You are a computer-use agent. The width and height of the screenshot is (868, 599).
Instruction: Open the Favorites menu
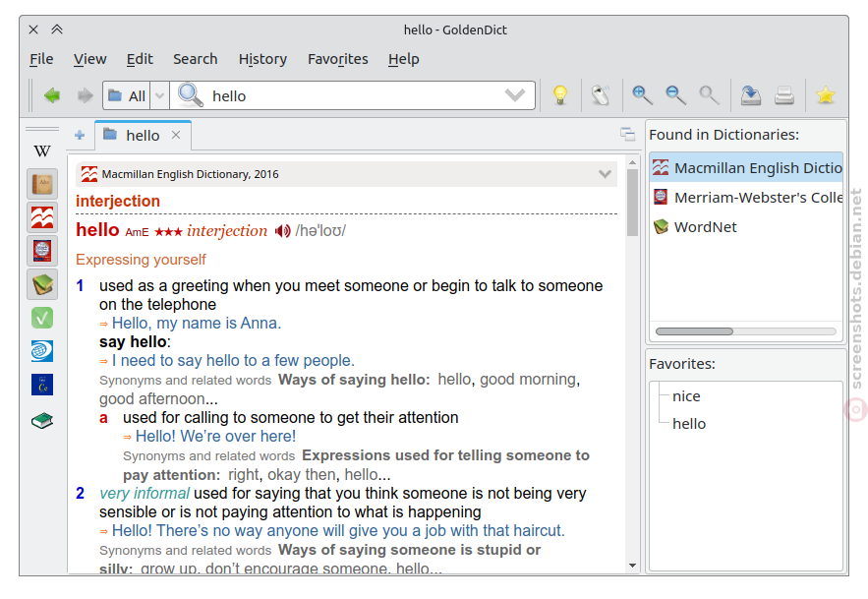click(338, 59)
